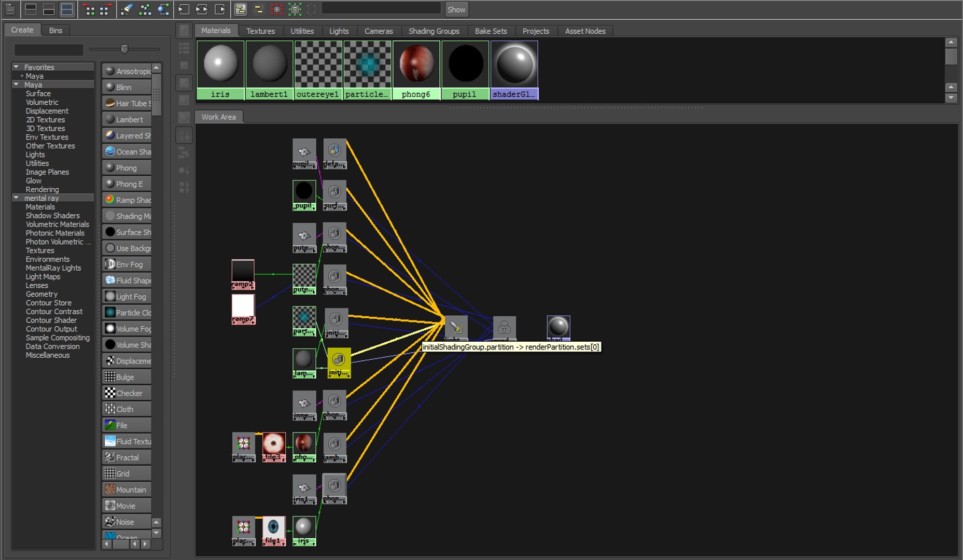The image size is (963, 560).
Task: Graph materials on selected objects icon
Action: (x=163, y=9)
